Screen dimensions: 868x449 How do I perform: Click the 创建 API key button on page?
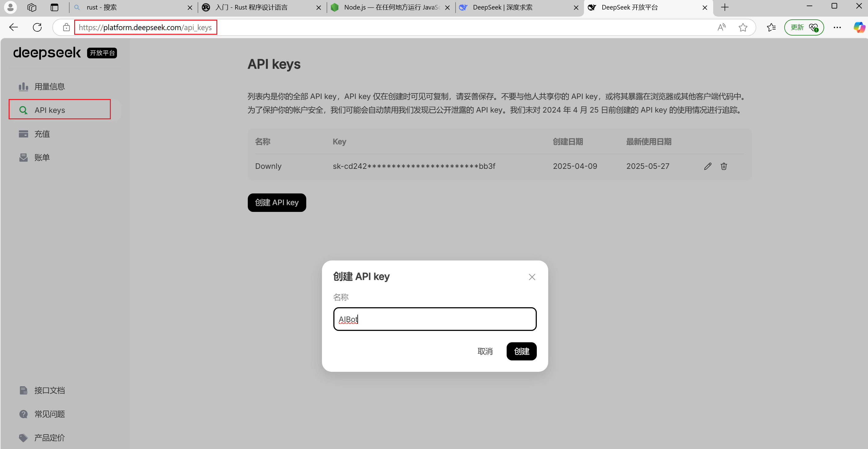coord(277,202)
